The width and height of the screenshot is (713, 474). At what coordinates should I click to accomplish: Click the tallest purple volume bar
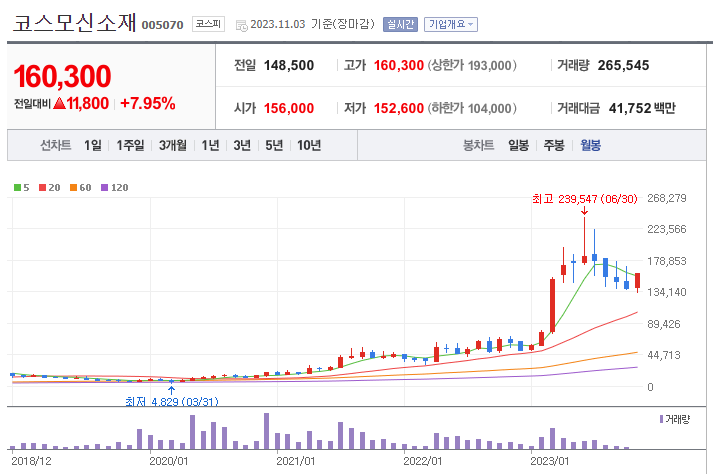266,431
